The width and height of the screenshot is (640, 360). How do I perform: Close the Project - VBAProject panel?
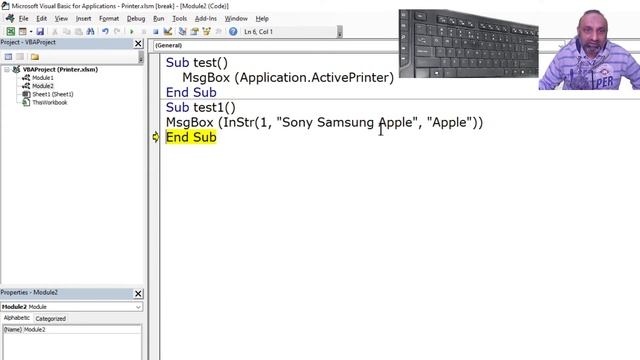pos(138,43)
